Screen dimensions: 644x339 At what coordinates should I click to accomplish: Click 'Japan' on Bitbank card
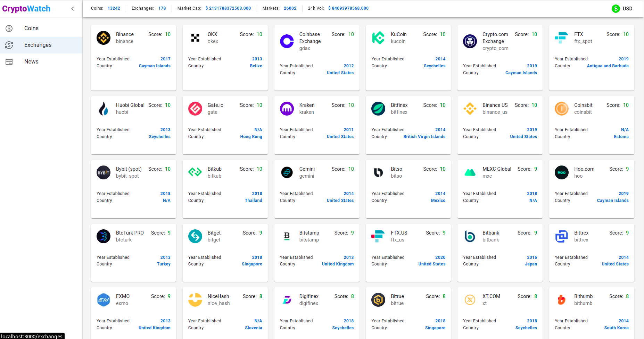(531, 264)
